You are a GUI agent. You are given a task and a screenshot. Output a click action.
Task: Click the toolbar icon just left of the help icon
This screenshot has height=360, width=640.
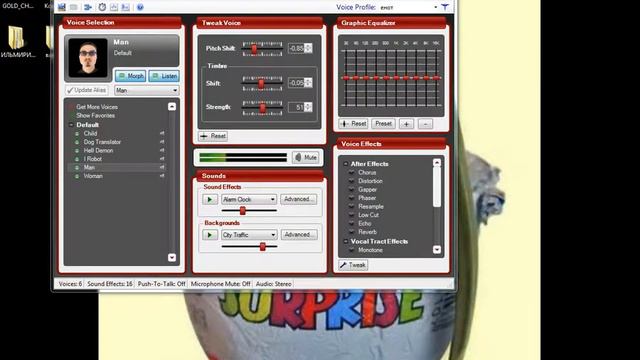125,7
